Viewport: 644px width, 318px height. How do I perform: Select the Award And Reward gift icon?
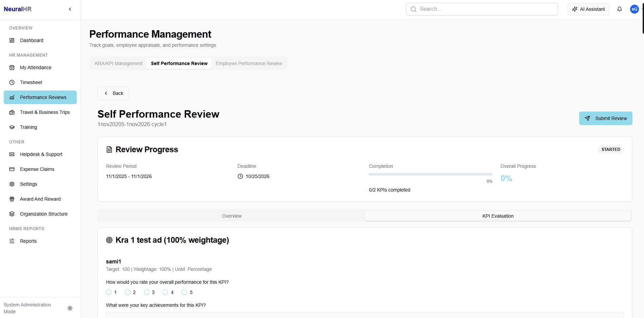pyautogui.click(x=12, y=199)
